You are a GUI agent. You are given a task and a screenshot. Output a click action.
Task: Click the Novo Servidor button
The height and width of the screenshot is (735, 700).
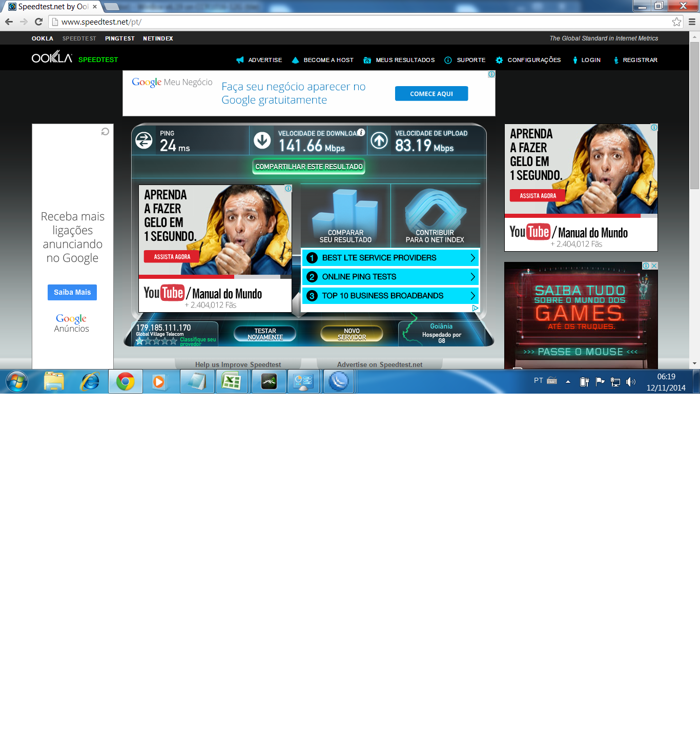[352, 334]
